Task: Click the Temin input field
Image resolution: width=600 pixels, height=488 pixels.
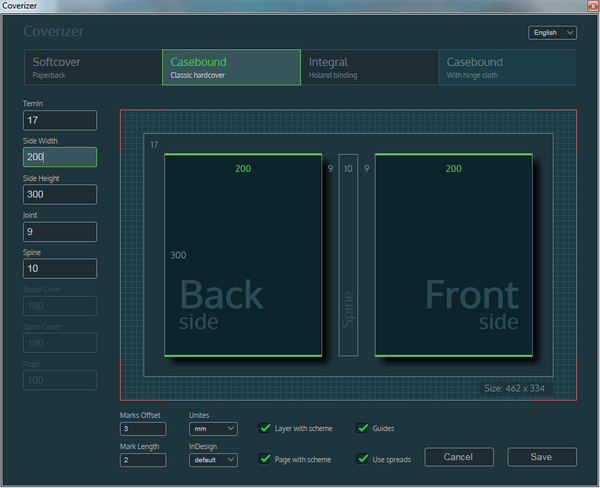Action: click(x=60, y=120)
